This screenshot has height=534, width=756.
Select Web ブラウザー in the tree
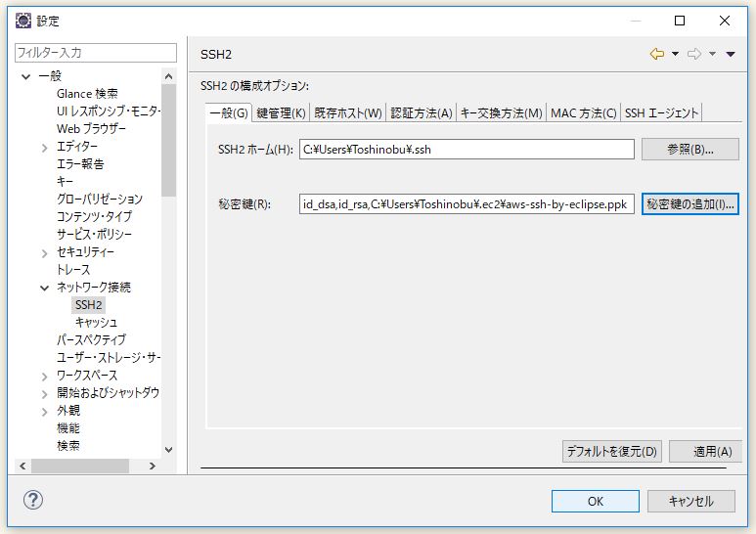pos(91,129)
